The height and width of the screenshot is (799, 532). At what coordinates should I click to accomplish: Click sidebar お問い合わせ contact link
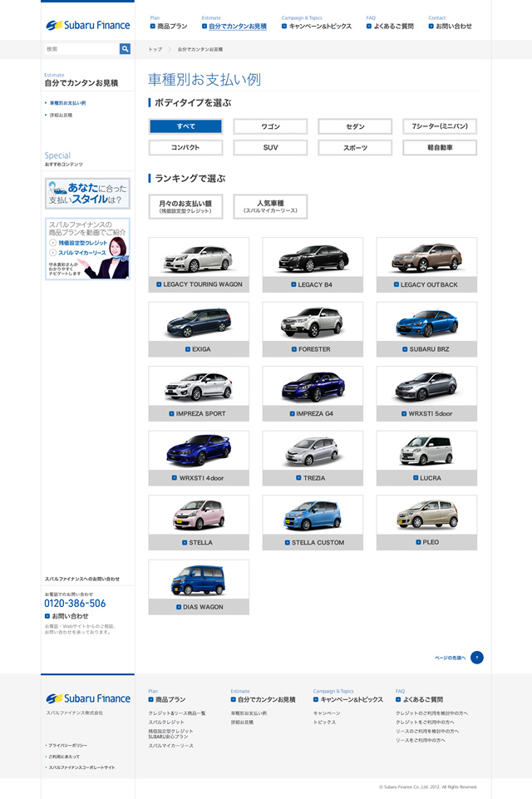(x=66, y=616)
